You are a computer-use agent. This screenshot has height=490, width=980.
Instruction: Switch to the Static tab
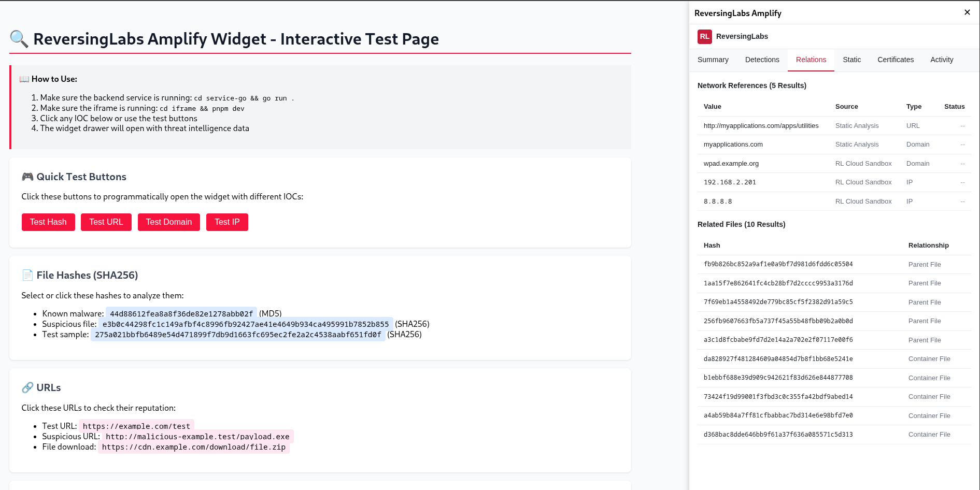[x=851, y=60]
